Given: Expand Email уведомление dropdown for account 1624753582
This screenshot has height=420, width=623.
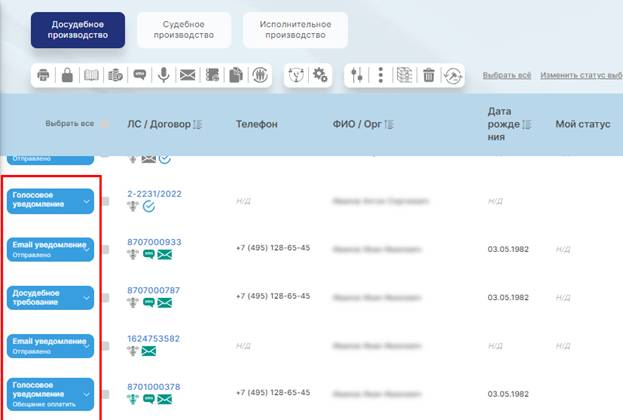Looking at the screenshot, I should point(88,345).
